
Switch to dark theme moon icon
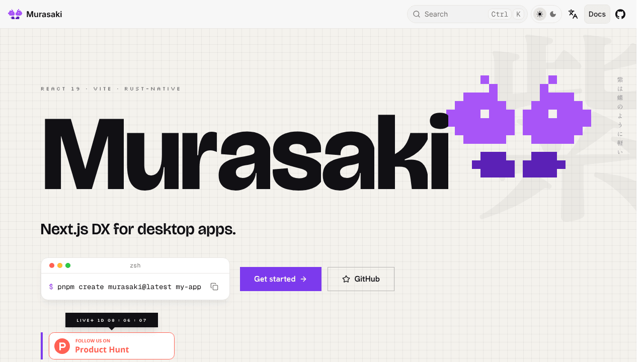click(x=553, y=14)
